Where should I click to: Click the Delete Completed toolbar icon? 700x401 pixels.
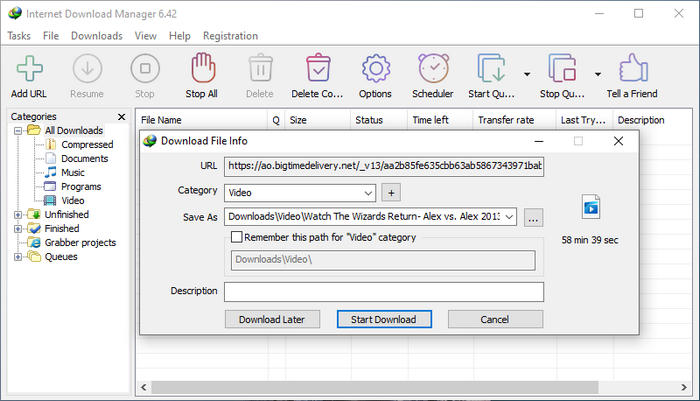(318, 68)
